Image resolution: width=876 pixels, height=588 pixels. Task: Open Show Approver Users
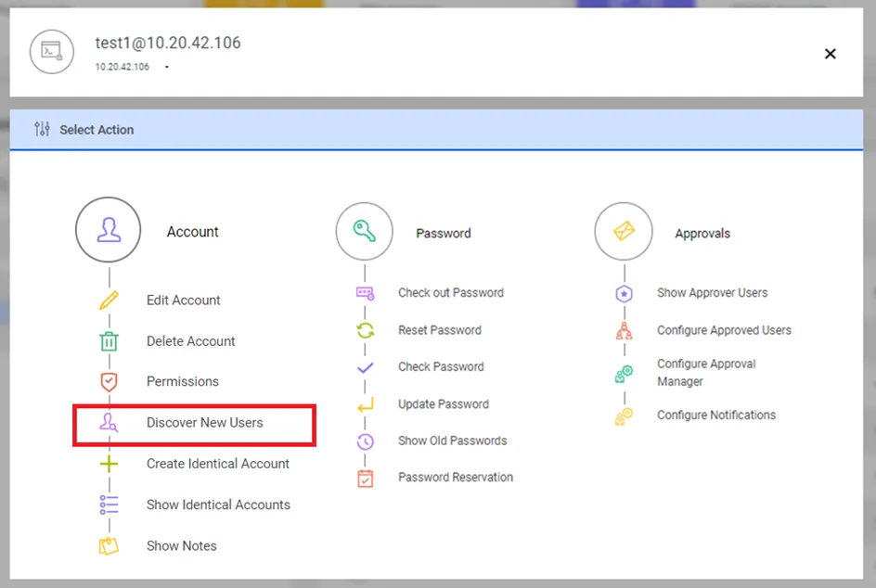coord(713,292)
